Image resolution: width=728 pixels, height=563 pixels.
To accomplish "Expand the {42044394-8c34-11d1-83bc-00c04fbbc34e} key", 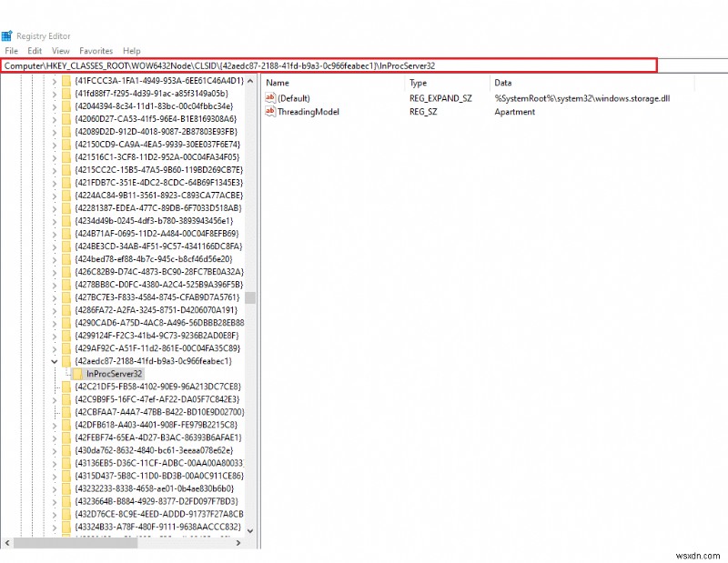I will (54, 106).
